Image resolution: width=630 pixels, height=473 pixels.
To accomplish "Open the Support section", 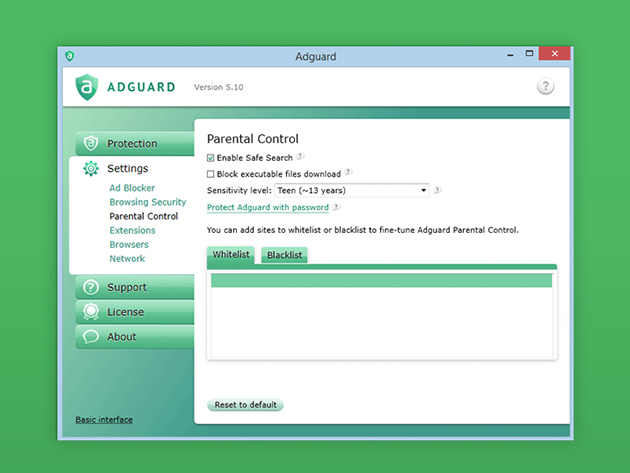I will 135,287.
